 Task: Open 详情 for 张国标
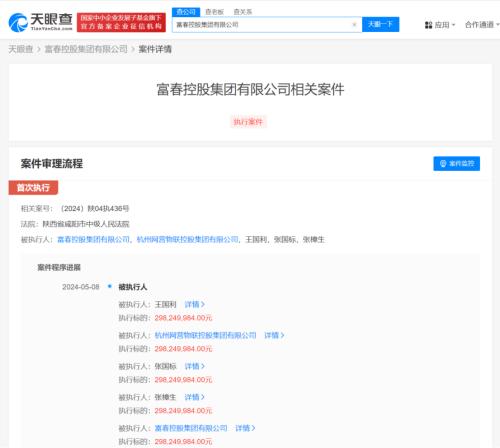(x=194, y=366)
